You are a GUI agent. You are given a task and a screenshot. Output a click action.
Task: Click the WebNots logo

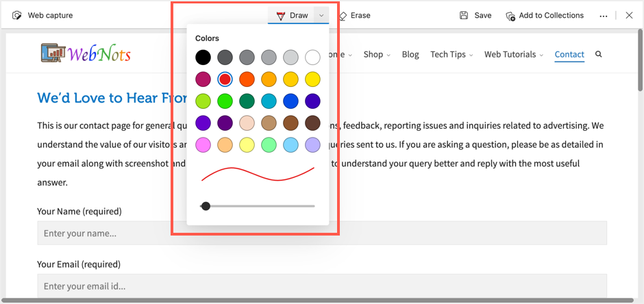pyautogui.click(x=86, y=54)
